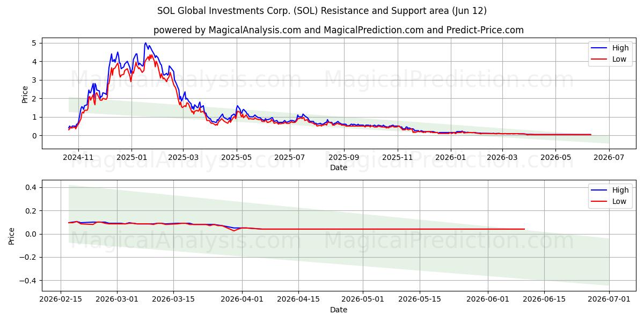
Task: Click 'High' in the top chart legend
Action: 620,48
